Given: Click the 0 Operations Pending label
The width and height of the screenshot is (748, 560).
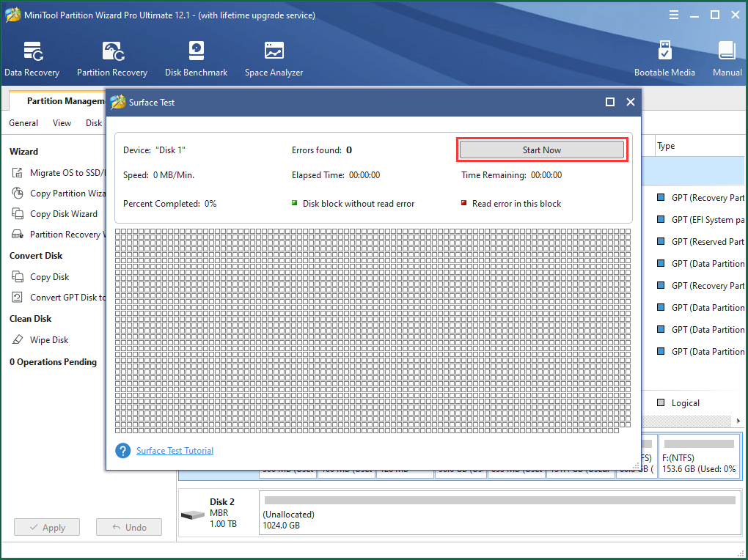Looking at the screenshot, I should [x=53, y=362].
